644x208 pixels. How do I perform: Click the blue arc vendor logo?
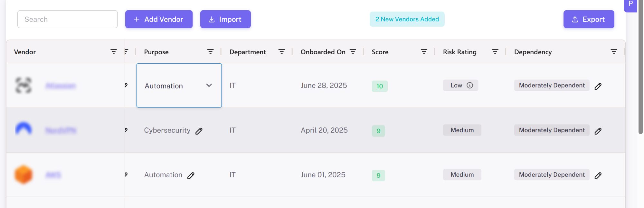(x=24, y=129)
